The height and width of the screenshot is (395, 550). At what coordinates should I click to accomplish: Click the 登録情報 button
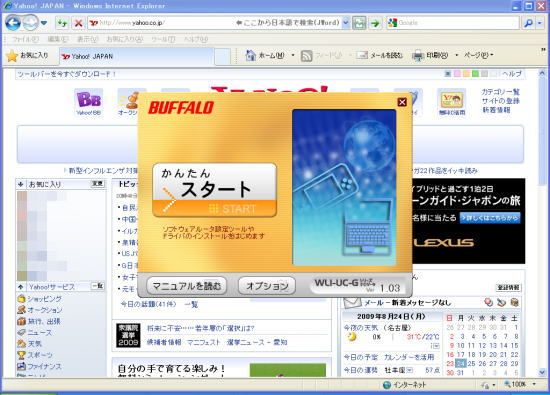(508, 288)
